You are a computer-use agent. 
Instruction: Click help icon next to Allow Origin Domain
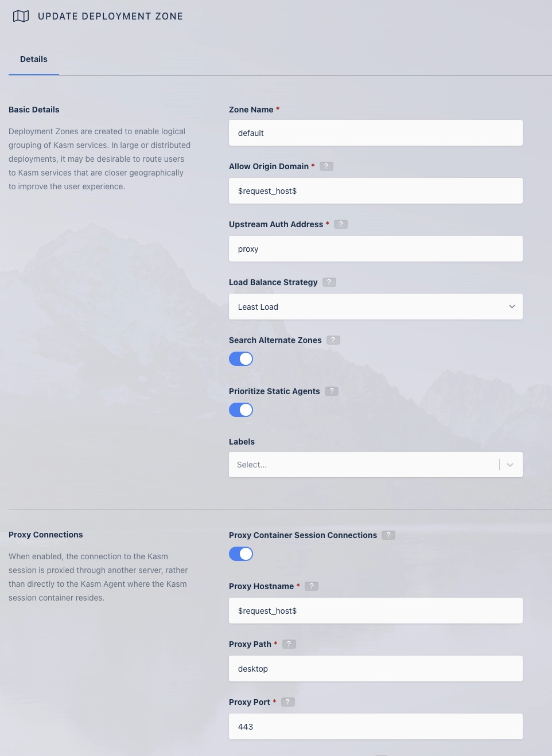pos(326,166)
